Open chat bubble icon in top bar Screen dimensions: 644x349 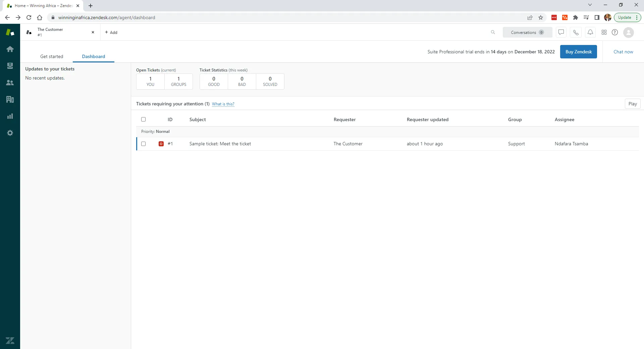(561, 32)
